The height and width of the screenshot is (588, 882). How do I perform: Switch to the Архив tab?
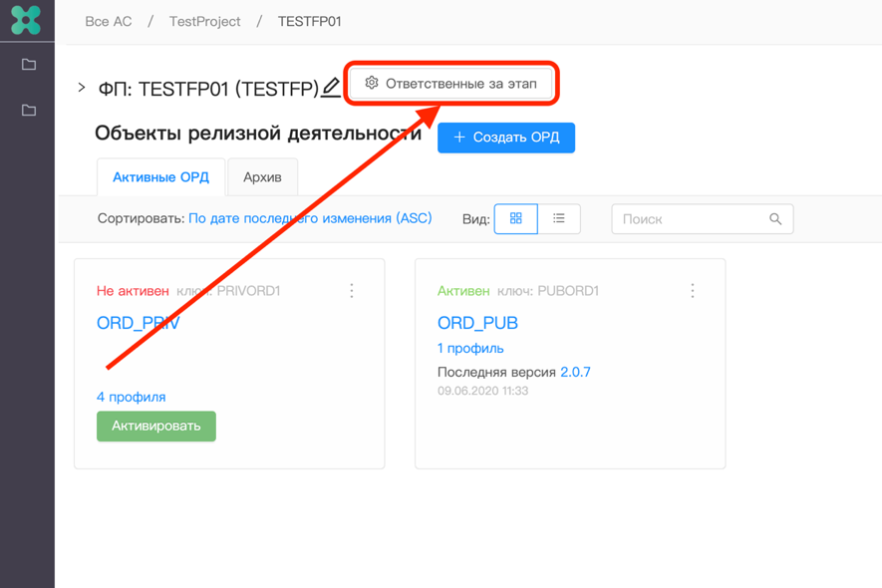click(x=262, y=177)
